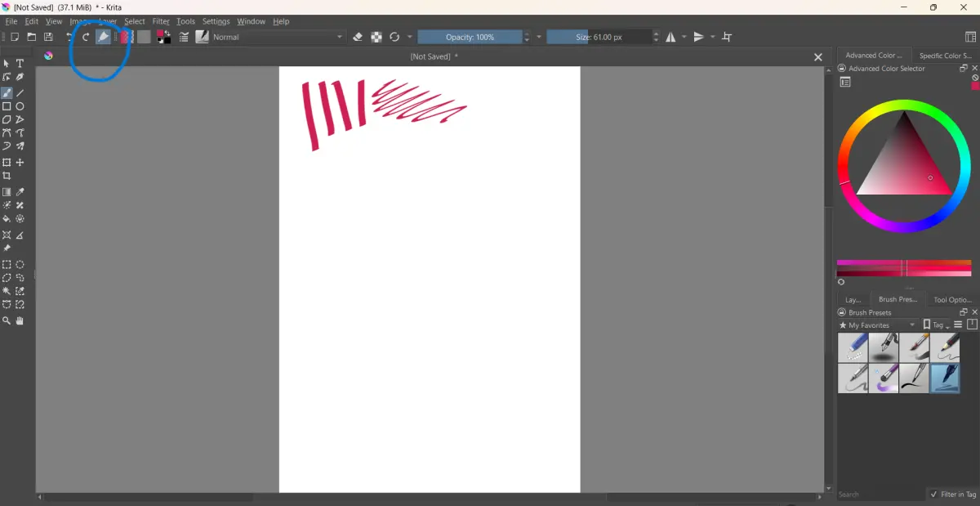This screenshot has height=506, width=980.
Task: Switch to the Layers docker tab
Action: click(853, 300)
